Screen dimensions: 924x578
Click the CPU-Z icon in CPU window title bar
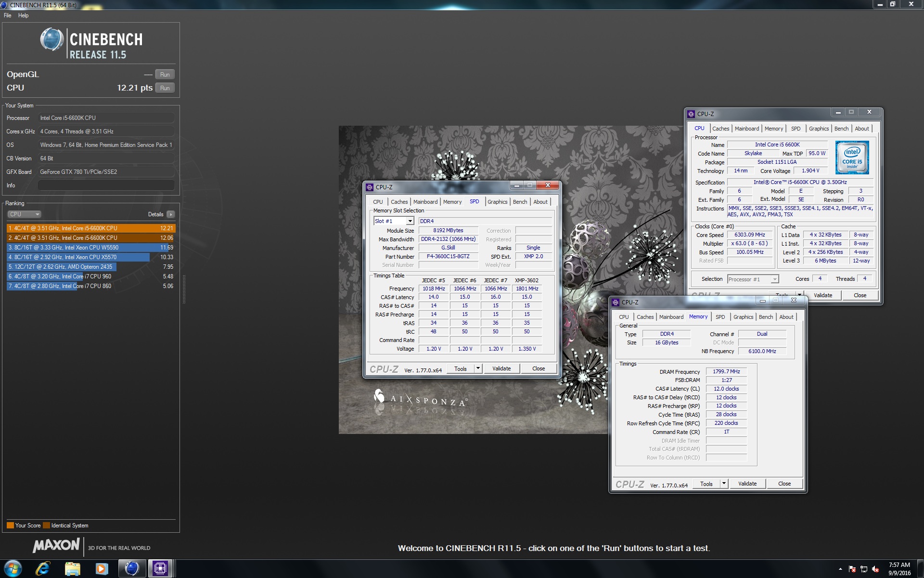[x=691, y=114]
